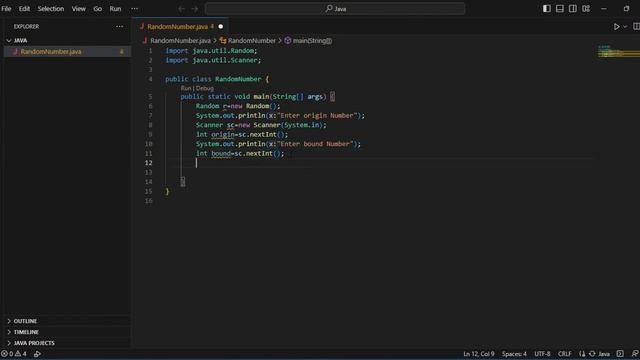640x360 pixels.
Task: Open the run options dropdown arrow
Action: click(x=625, y=27)
